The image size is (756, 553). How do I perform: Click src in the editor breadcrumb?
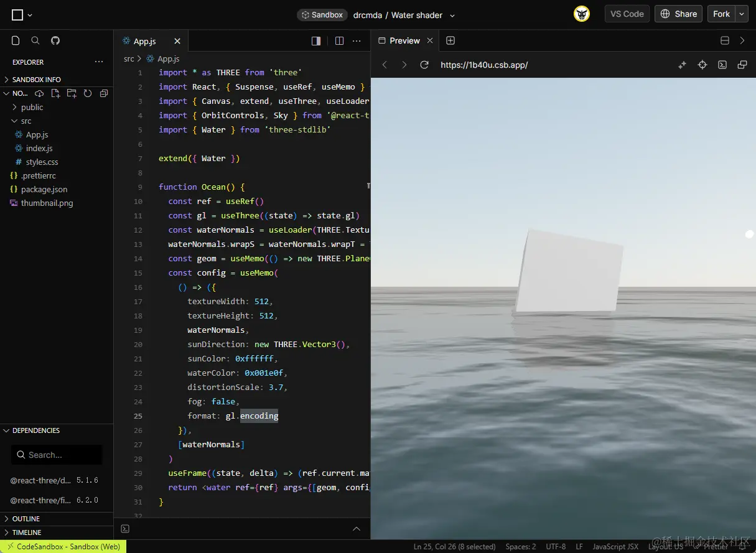click(x=129, y=58)
